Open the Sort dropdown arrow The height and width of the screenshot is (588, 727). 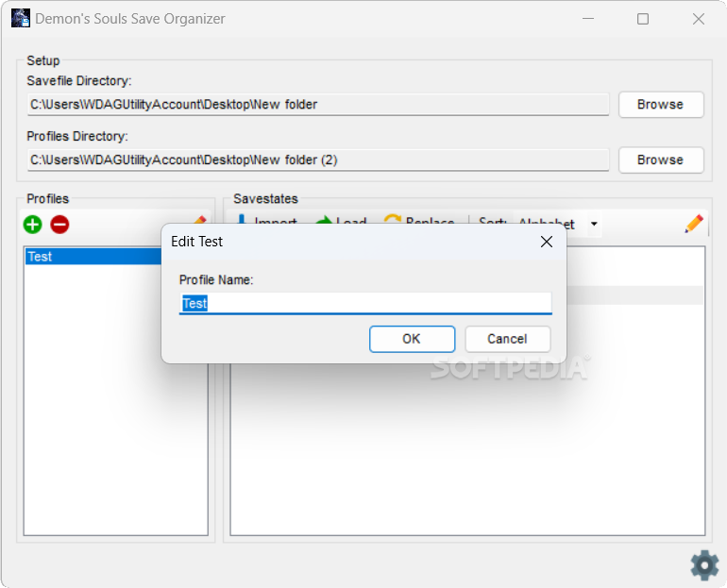[594, 224]
